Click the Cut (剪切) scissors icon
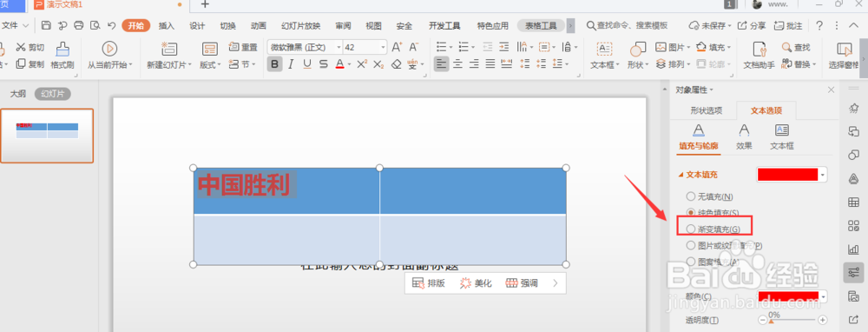Image resolution: width=868 pixels, height=332 pixels. [x=21, y=47]
